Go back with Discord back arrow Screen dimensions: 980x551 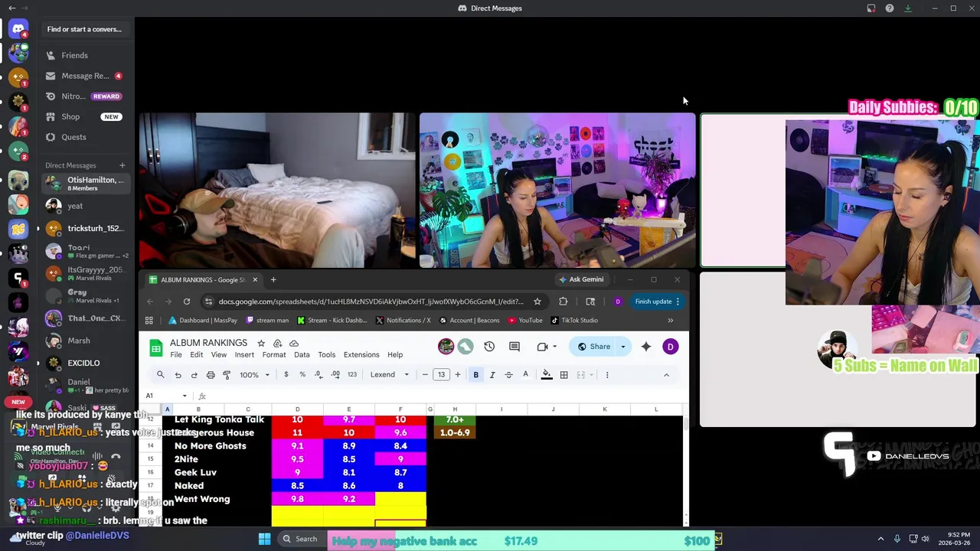pos(11,8)
